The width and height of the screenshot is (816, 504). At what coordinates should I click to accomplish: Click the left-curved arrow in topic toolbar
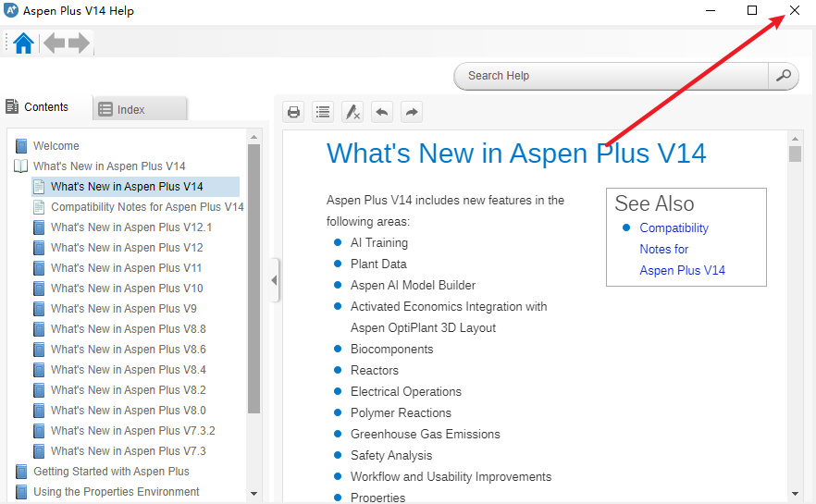point(382,112)
